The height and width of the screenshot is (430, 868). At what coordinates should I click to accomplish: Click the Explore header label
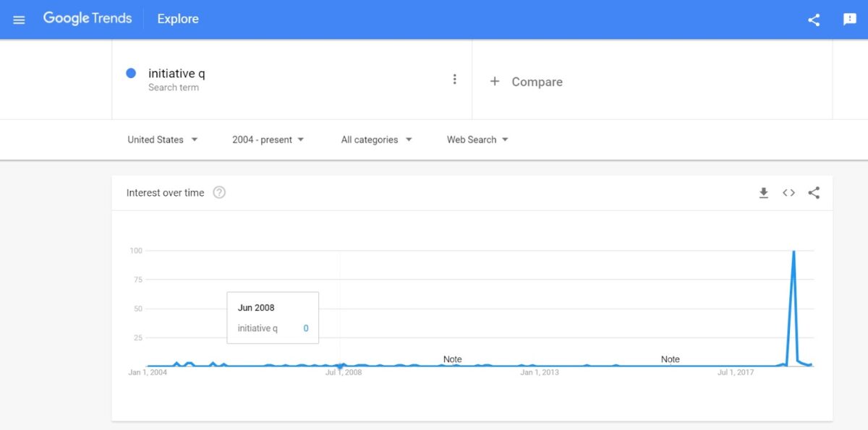tap(178, 19)
